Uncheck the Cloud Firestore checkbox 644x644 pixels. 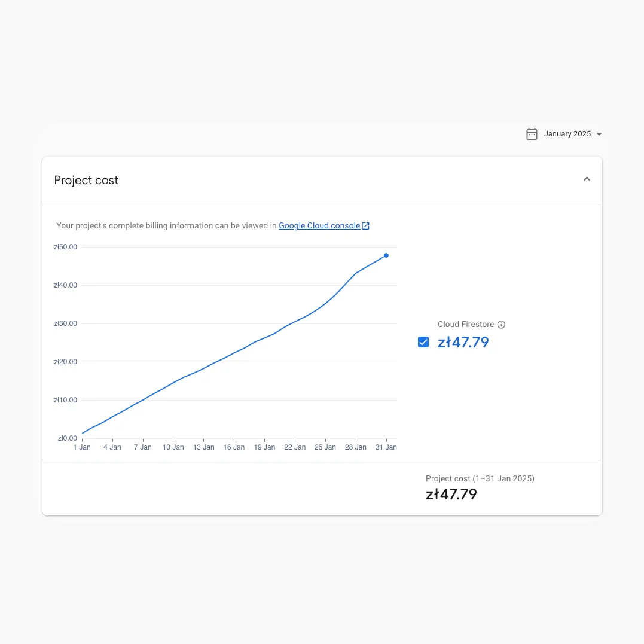(423, 342)
